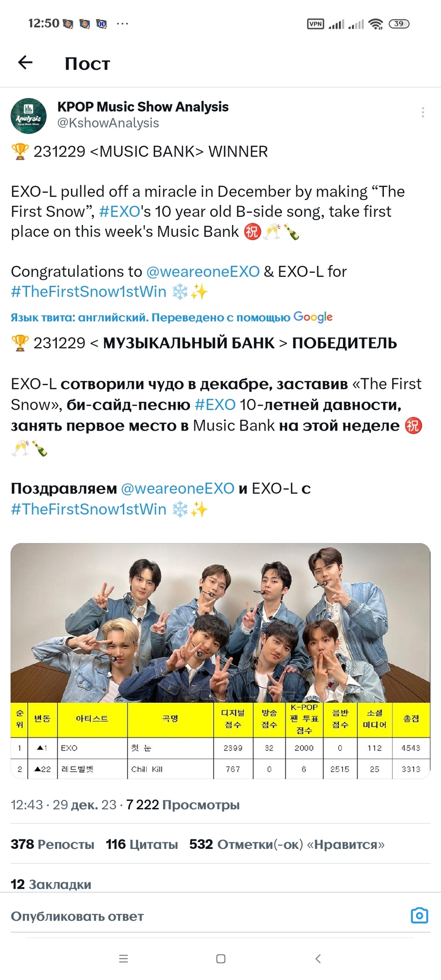Tap the back arrow icon
The height and width of the screenshot is (980, 441).
coord(25,63)
